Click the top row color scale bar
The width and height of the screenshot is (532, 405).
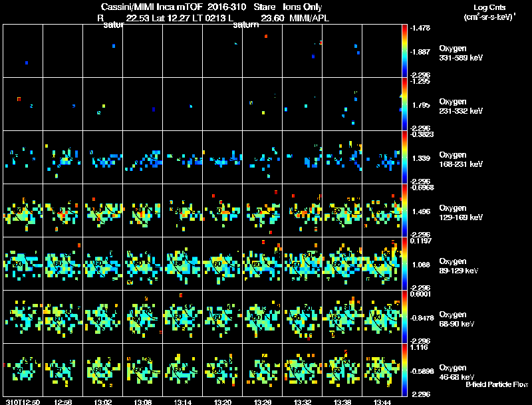(404, 51)
